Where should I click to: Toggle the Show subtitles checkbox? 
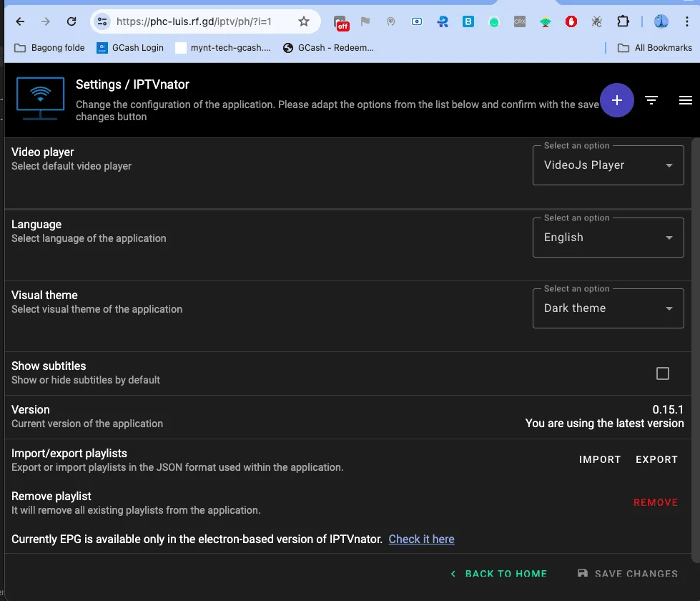663,373
